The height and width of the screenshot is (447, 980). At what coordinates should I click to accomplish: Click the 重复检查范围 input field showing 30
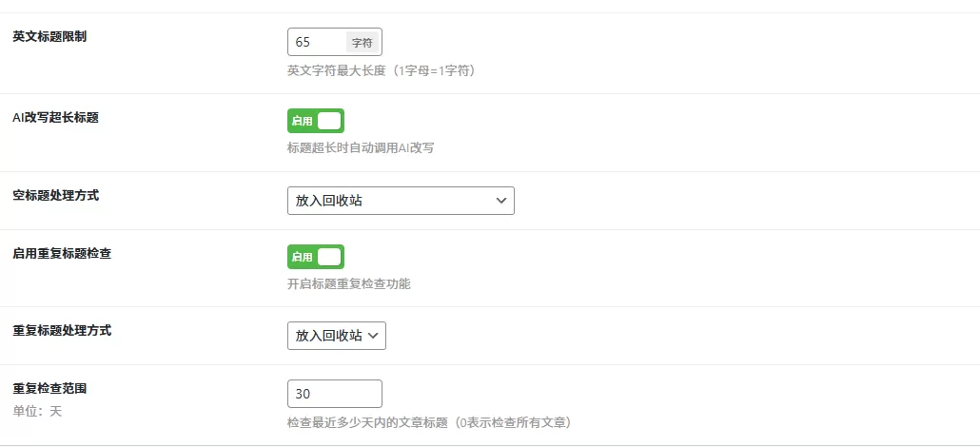click(334, 394)
